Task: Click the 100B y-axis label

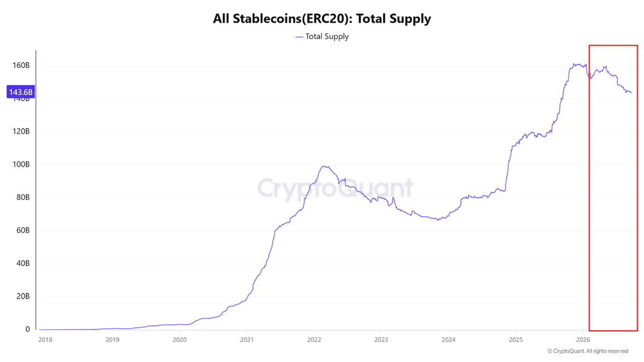Action: [x=21, y=165]
